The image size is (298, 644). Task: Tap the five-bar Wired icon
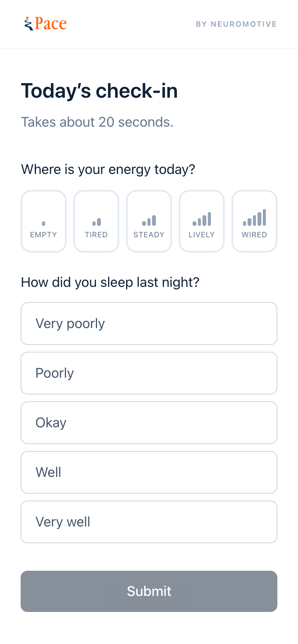[x=254, y=217]
